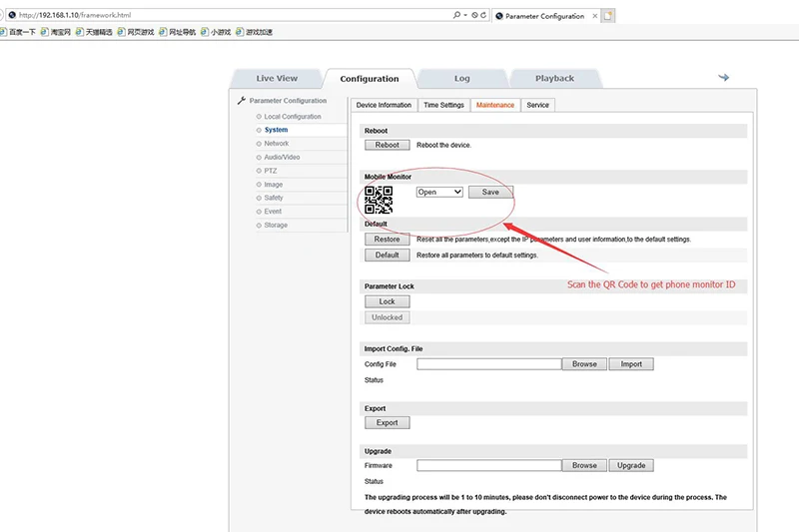Click the Default button
Image resolution: width=799 pixels, height=532 pixels.
click(x=388, y=256)
